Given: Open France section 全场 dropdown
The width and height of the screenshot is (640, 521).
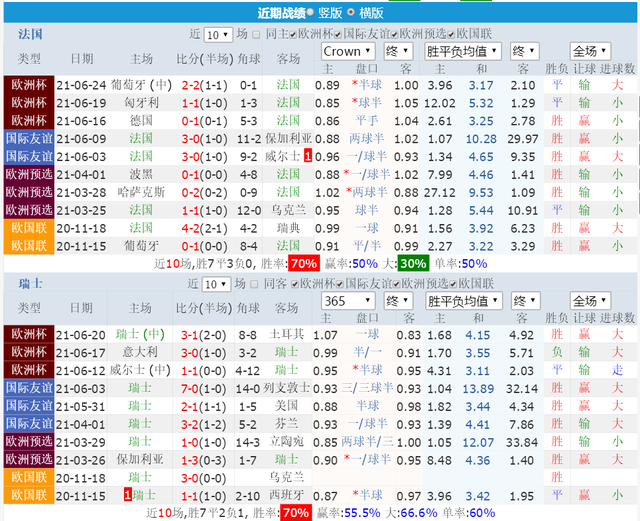Looking at the screenshot, I should pos(590,51).
